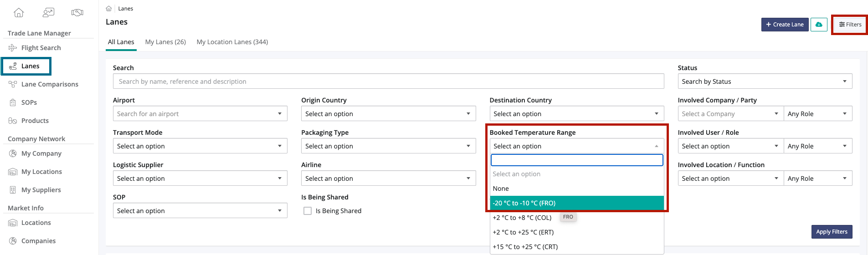Click the Companies icon in the sidebar
The image size is (868, 255).
coord(13,241)
